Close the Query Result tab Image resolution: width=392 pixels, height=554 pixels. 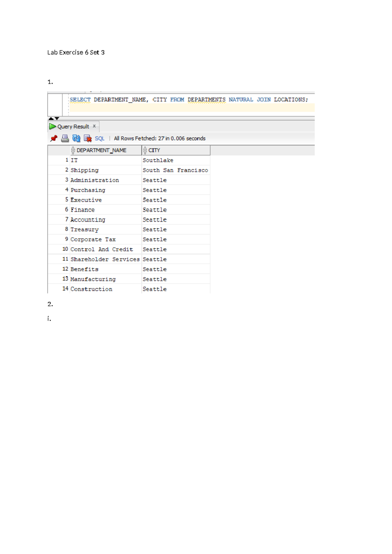tap(94, 126)
